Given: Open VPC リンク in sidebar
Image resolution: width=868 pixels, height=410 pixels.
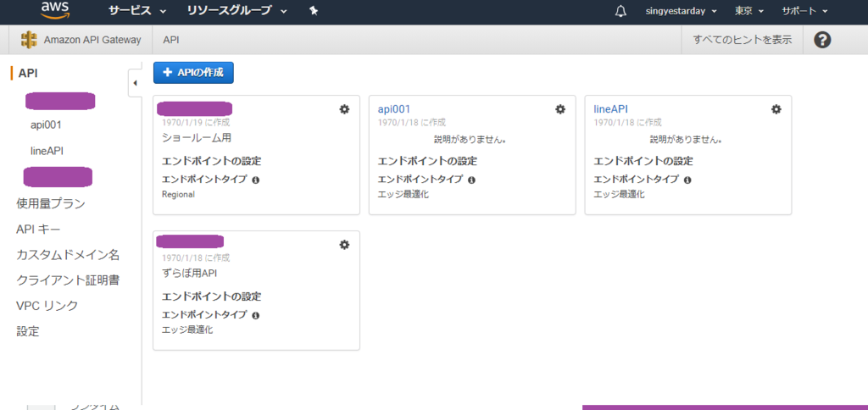Looking at the screenshot, I should coord(47,306).
